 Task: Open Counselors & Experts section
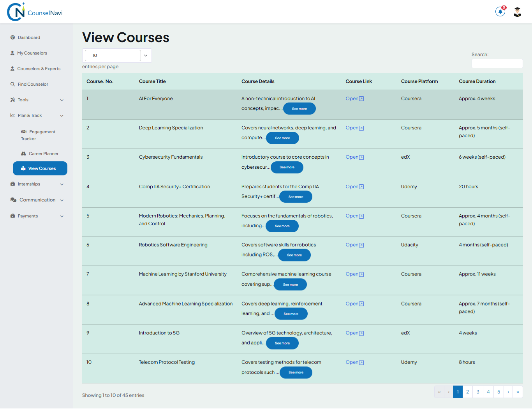[x=39, y=69]
